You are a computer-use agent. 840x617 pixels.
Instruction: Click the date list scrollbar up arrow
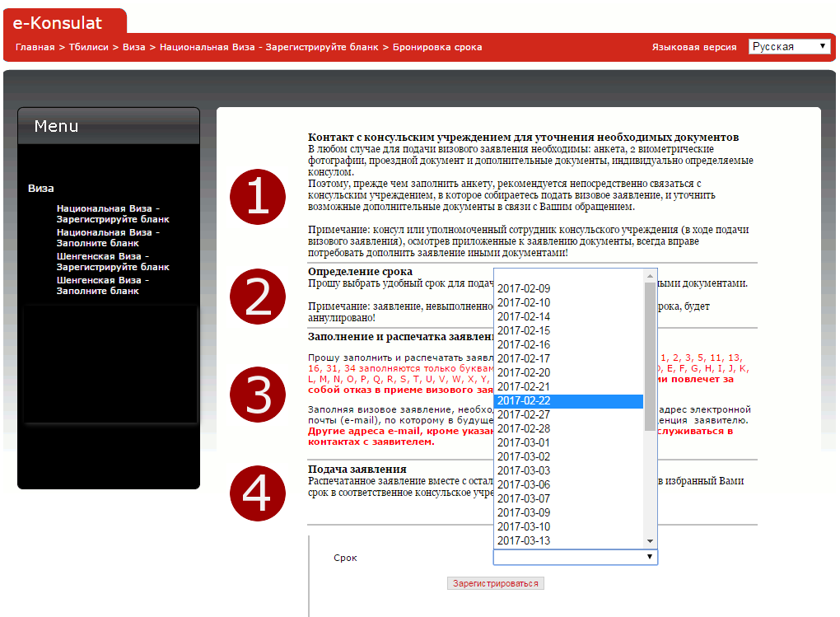650,275
